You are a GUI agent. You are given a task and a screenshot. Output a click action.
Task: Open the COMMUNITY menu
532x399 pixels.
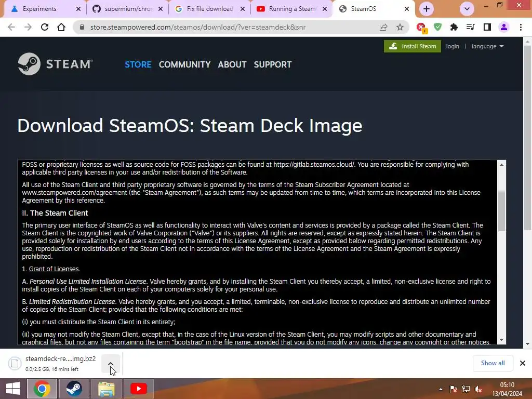pos(184,64)
